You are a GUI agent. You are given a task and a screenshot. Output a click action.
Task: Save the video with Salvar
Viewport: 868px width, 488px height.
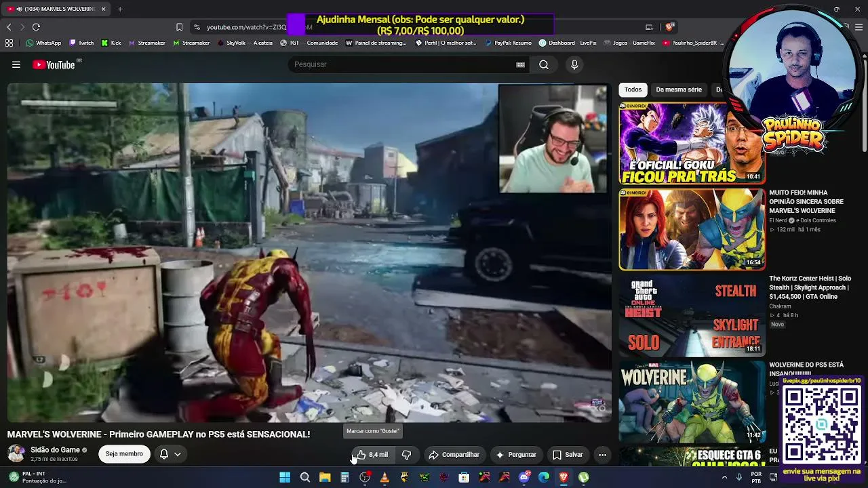[567, 455]
